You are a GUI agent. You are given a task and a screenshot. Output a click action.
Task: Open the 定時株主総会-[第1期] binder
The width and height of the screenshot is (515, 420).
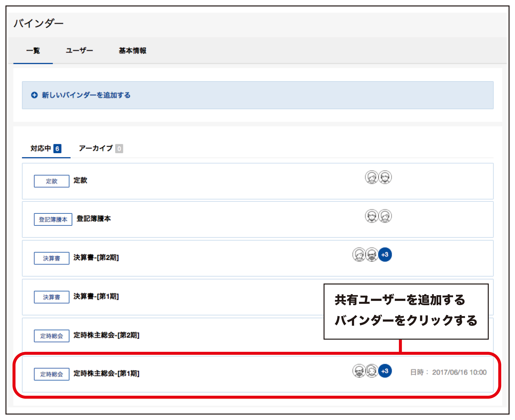pos(107,374)
